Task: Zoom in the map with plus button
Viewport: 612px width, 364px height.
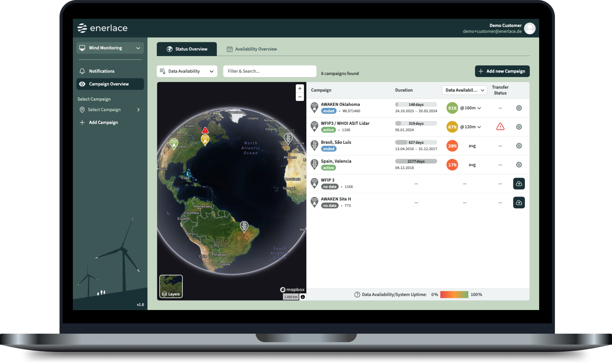Action: [300, 88]
